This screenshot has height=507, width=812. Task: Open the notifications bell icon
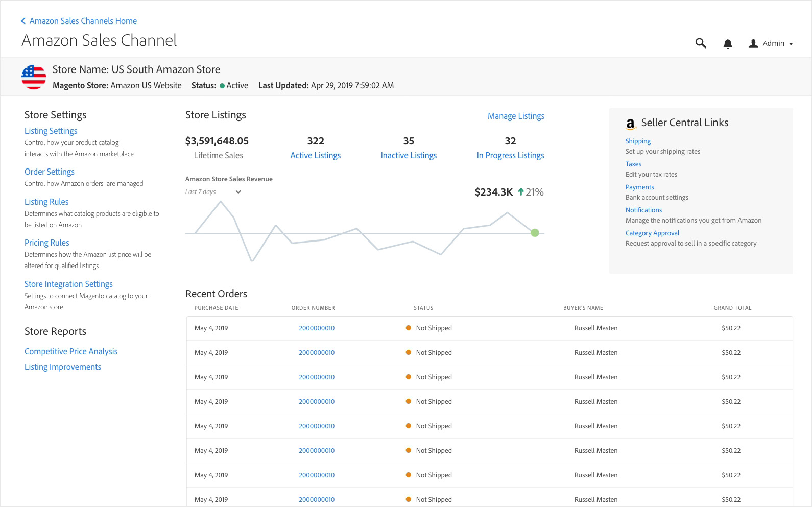(x=728, y=44)
